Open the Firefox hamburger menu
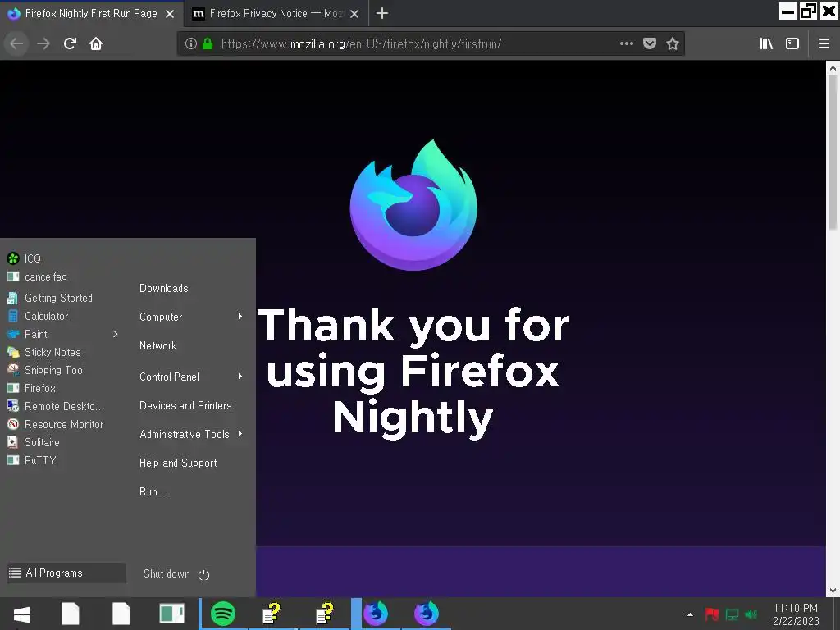Screen dimensions: 840x630 coord(824,44)
